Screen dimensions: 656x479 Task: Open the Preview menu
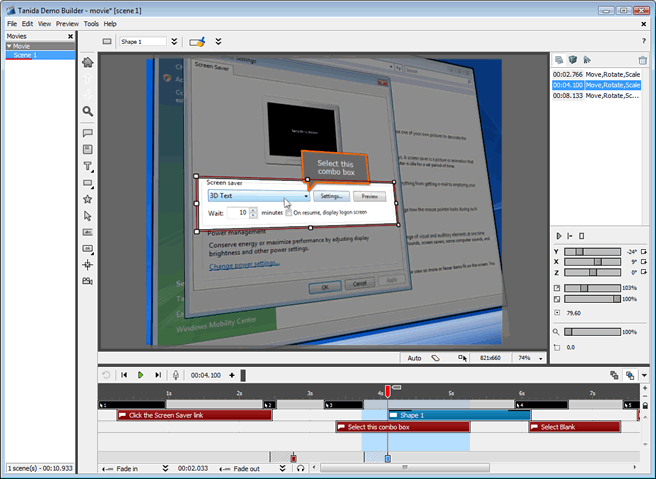pos(67,24)
